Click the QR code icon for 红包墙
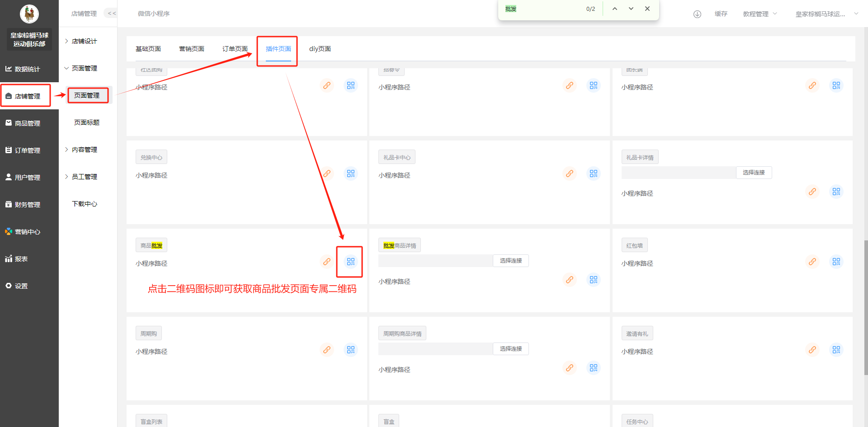The height and width of the screenshot is (427, 868). pos(836,262)
